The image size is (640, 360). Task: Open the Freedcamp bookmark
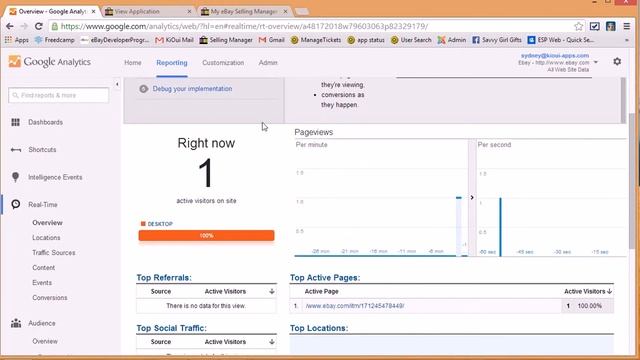coord(55,40)
